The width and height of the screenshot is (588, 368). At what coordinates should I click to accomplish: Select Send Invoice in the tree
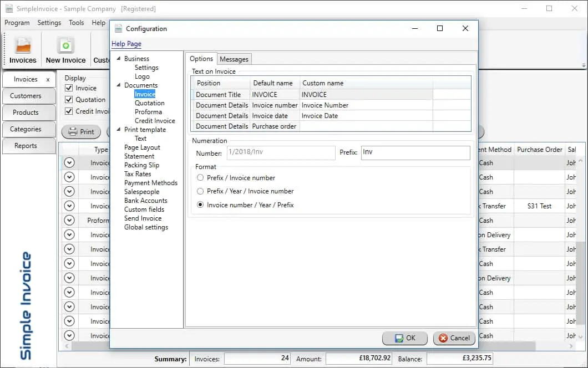(143, 218)
